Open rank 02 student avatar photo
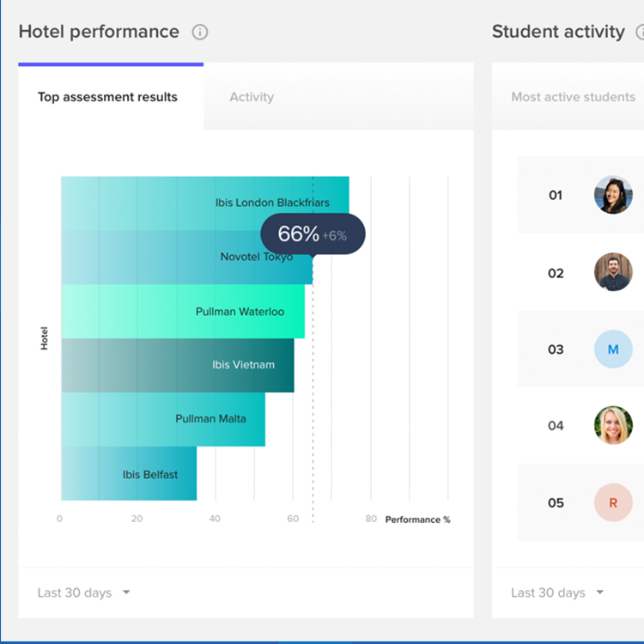 613,272
